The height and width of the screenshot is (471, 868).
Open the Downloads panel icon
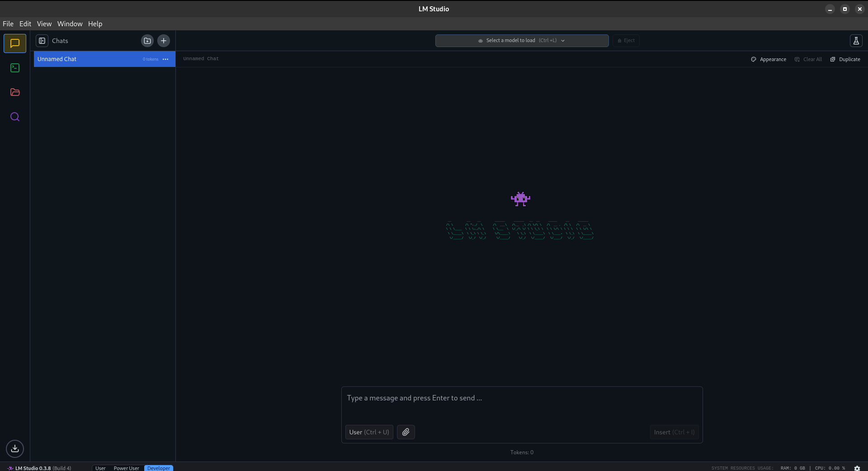[x=15, y=448]
